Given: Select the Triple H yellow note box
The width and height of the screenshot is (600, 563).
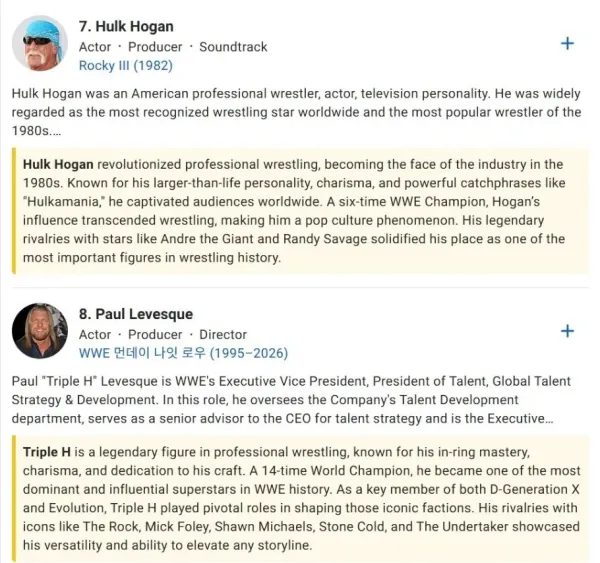Looking at the screenshot, I should [300, 498].
